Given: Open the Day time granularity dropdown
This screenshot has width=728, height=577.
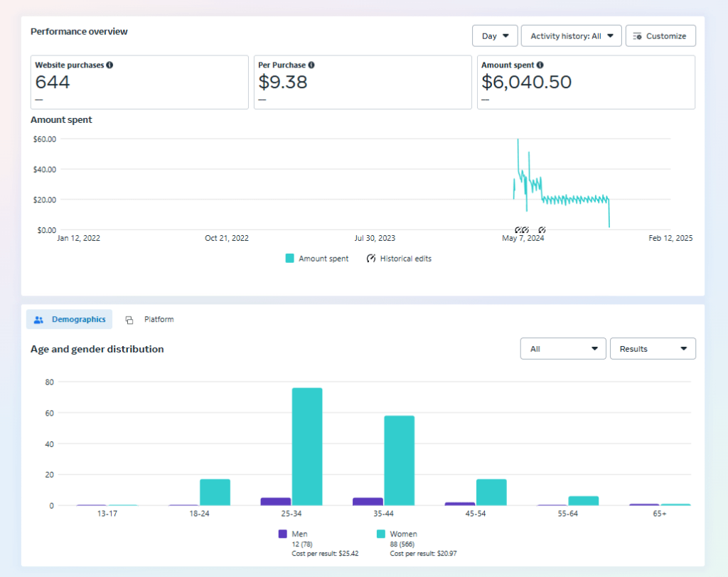Looking at the screenshot, I should click(x=494, y=36).
